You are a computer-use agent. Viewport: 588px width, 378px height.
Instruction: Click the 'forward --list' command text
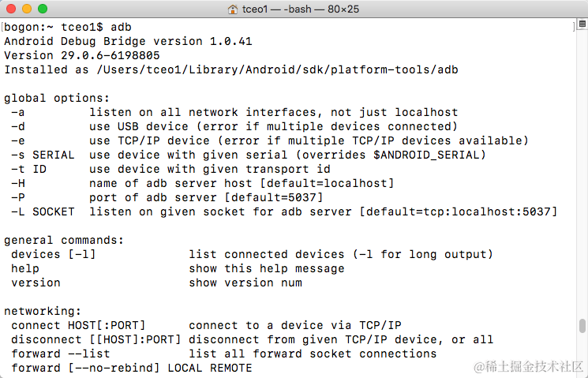pos(60,354)
